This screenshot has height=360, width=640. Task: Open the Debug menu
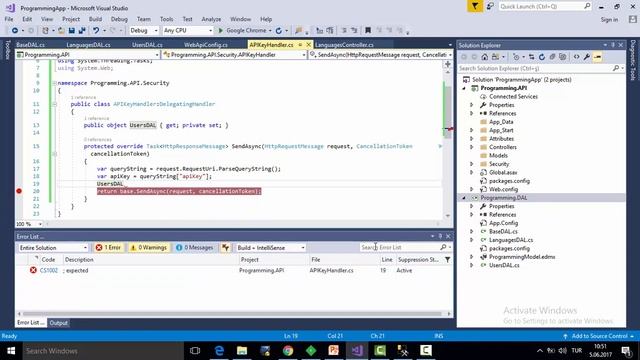click(x=119, y=19)
